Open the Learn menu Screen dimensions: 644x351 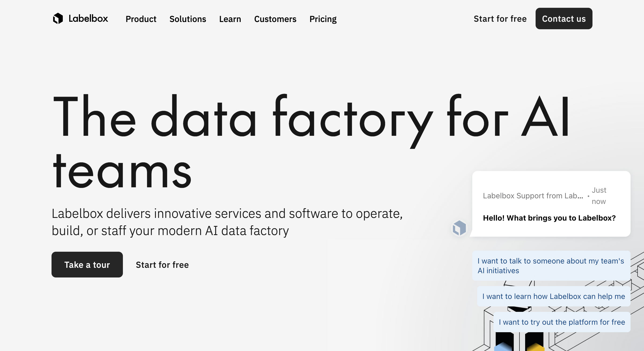(x=230, y=19)
